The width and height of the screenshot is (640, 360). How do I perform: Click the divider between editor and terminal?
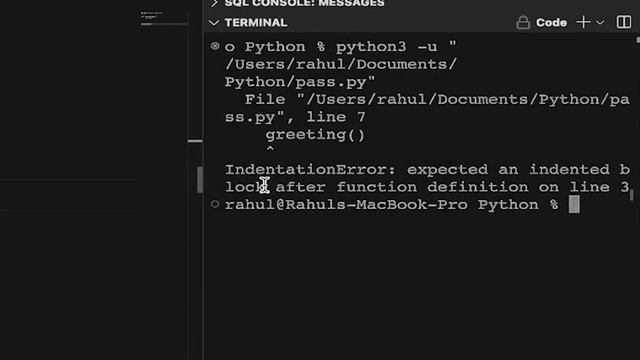203,180
